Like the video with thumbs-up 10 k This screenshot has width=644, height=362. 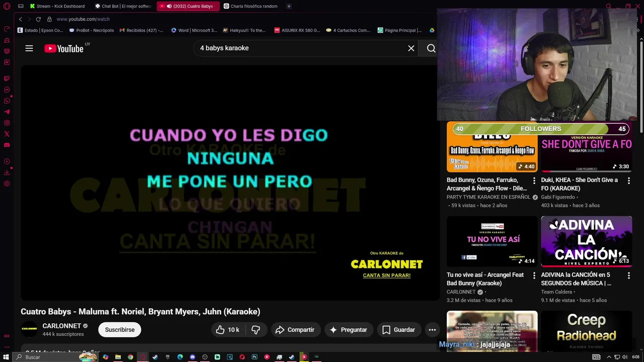click(x=227, y=330)
